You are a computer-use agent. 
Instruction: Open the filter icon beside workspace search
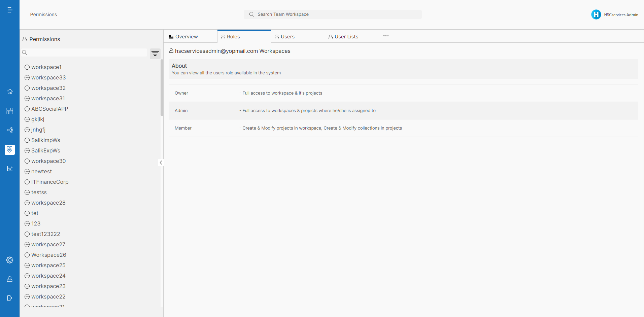pyautogui.click(x=155, y=54)
